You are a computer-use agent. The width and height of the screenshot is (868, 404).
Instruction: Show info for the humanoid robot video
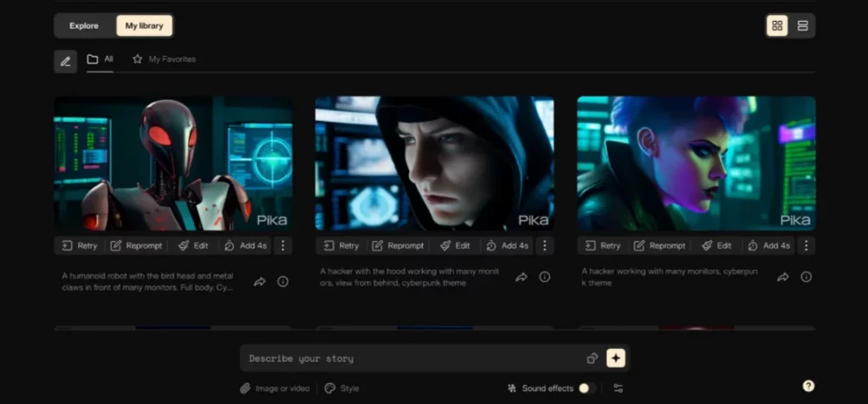click(283, 282)
